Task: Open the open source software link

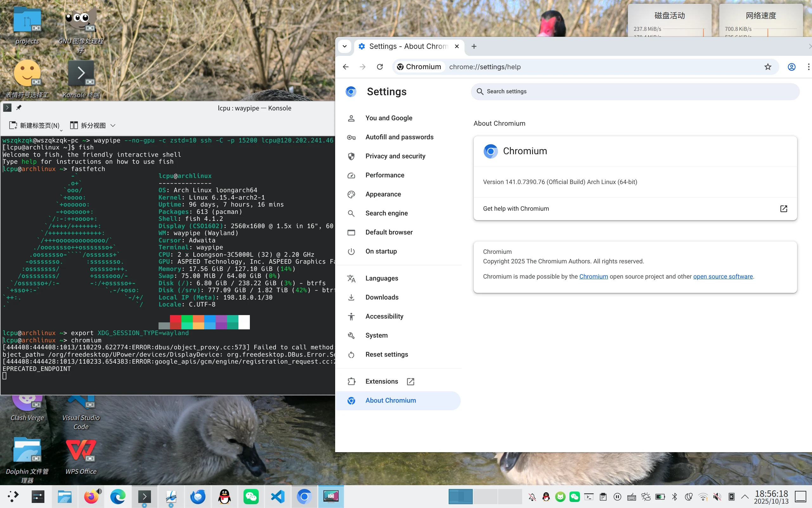Action: (x=723, y=276)
